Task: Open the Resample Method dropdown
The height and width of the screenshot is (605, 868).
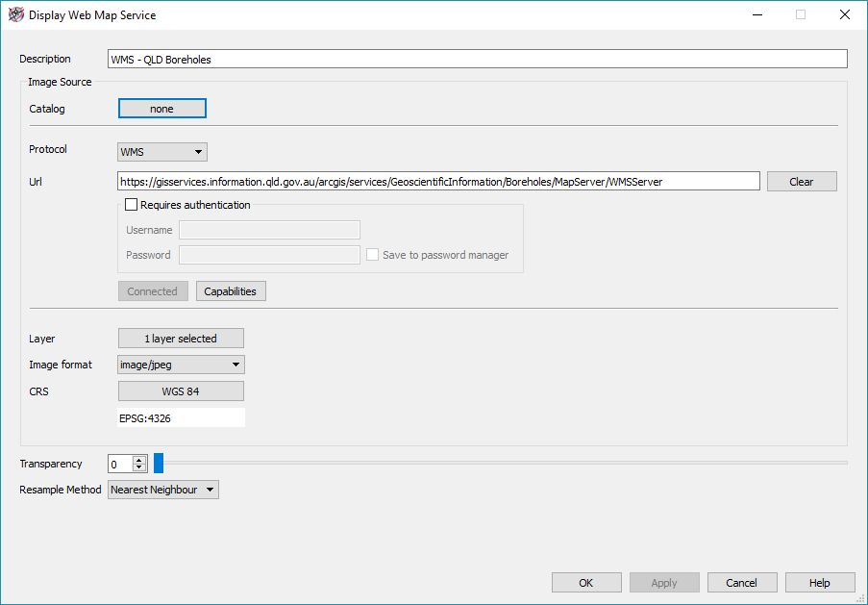Action: (163, 490)
